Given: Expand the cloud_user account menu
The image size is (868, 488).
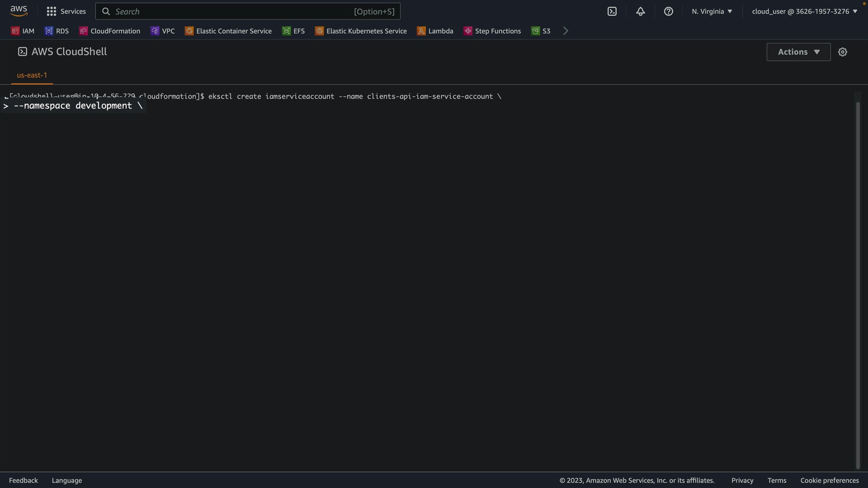Looking at the screenshot, I should pos(804,11).
